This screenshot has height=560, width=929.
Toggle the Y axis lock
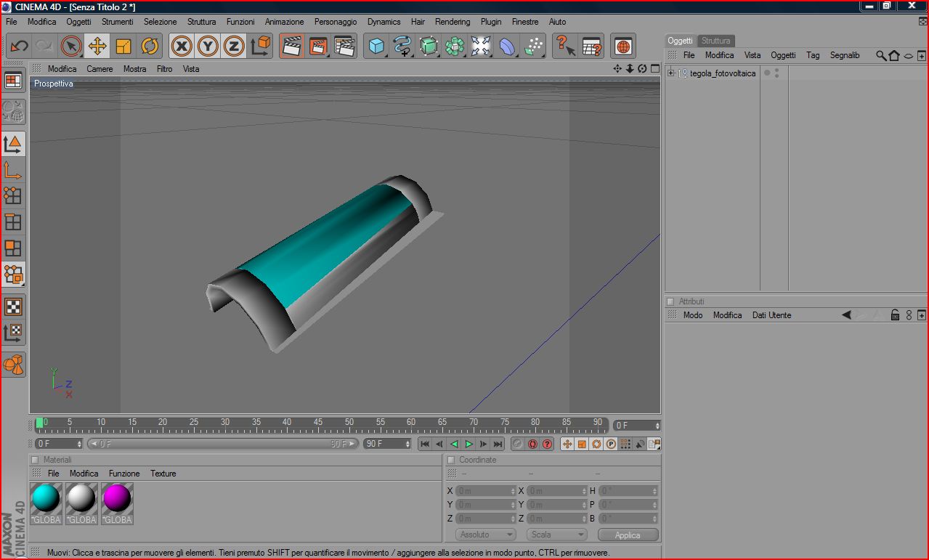[208, 46]
